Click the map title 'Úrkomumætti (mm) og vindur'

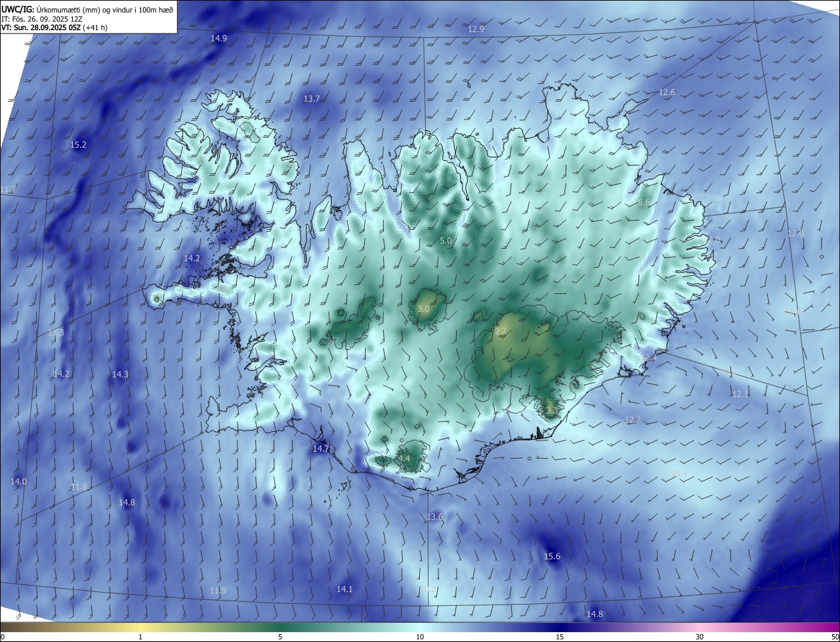85,9
